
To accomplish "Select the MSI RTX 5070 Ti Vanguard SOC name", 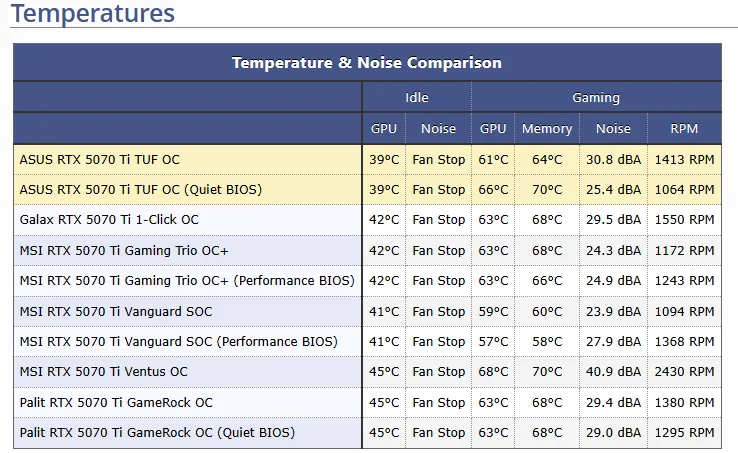I will [x=116, y=311].
